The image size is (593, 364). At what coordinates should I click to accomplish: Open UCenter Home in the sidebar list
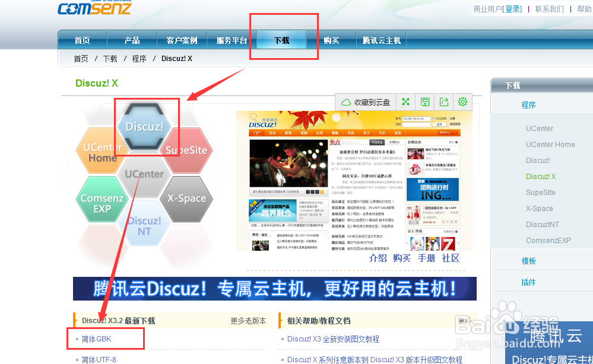[x=550, y=144]
